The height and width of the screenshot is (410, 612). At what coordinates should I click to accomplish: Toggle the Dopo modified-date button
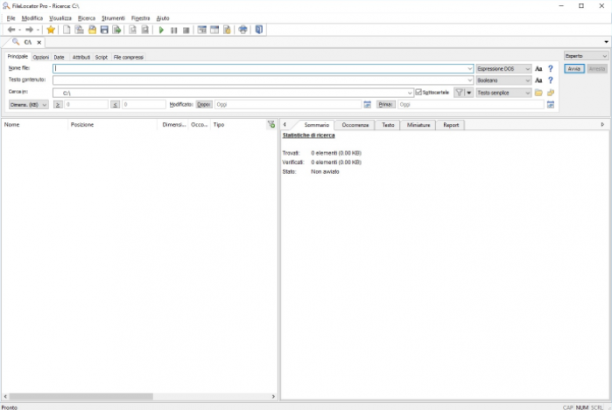204,104
